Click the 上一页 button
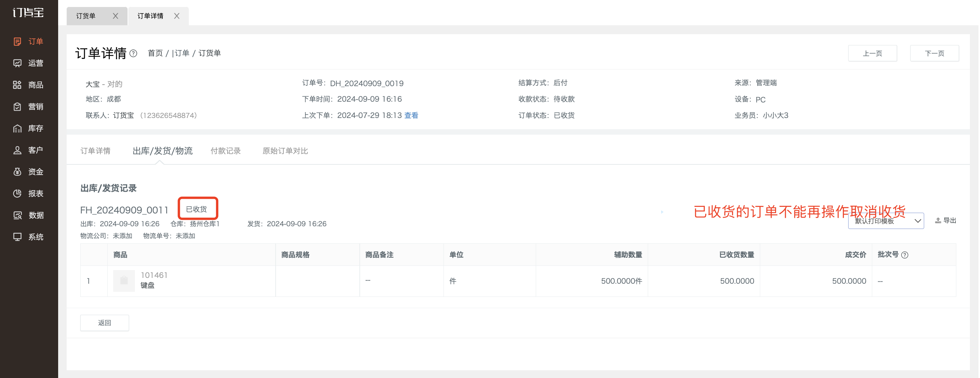980x378 pixels. coord(873,53)
